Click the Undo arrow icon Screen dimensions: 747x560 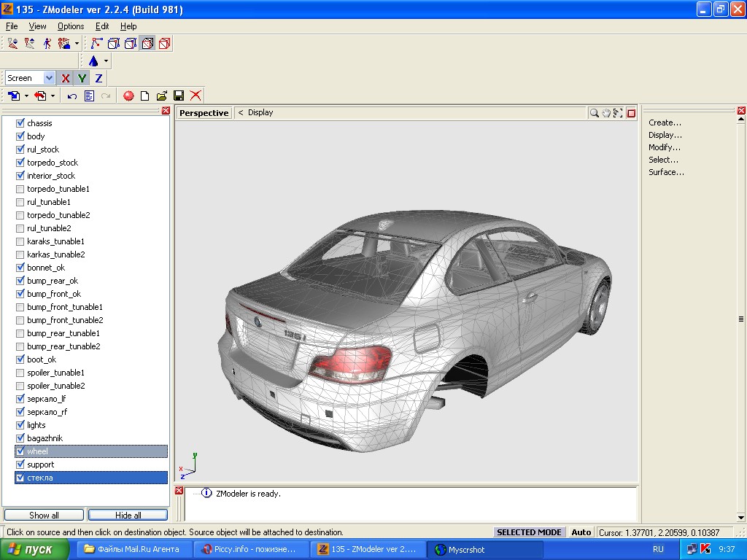click(x=72, y=96)
